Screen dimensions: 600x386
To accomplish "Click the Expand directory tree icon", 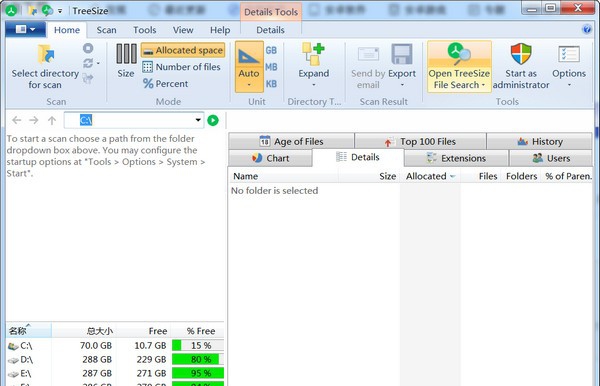I will point(313,54).
